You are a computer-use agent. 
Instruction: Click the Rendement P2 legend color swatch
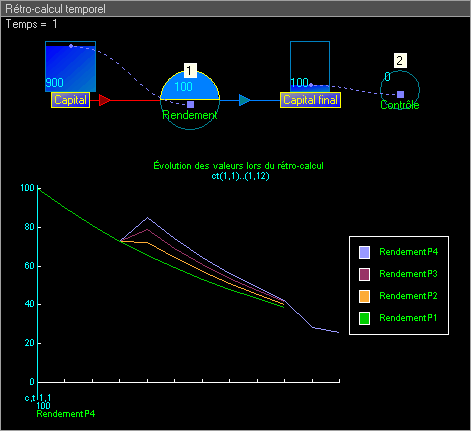pos(364,296)
